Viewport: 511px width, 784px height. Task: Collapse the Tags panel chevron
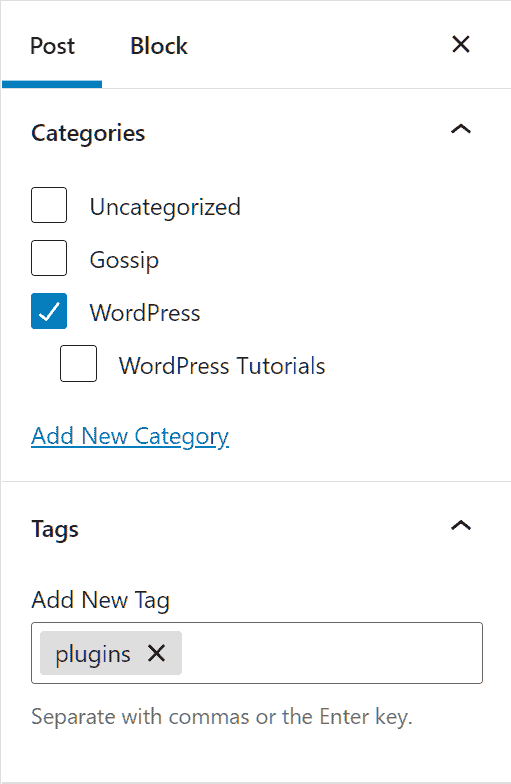click(x=460, y=526)
